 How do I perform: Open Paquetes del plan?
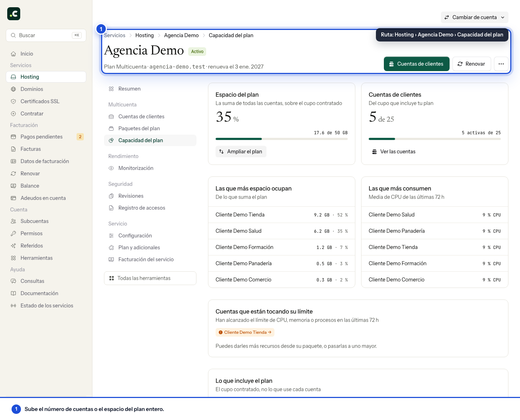coord(150,128)
